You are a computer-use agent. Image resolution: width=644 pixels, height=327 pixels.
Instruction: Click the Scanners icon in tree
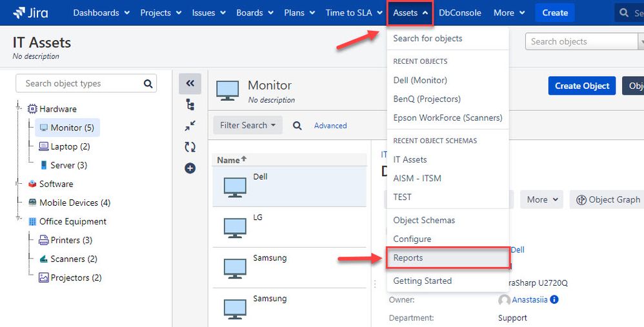click(43, 259)
